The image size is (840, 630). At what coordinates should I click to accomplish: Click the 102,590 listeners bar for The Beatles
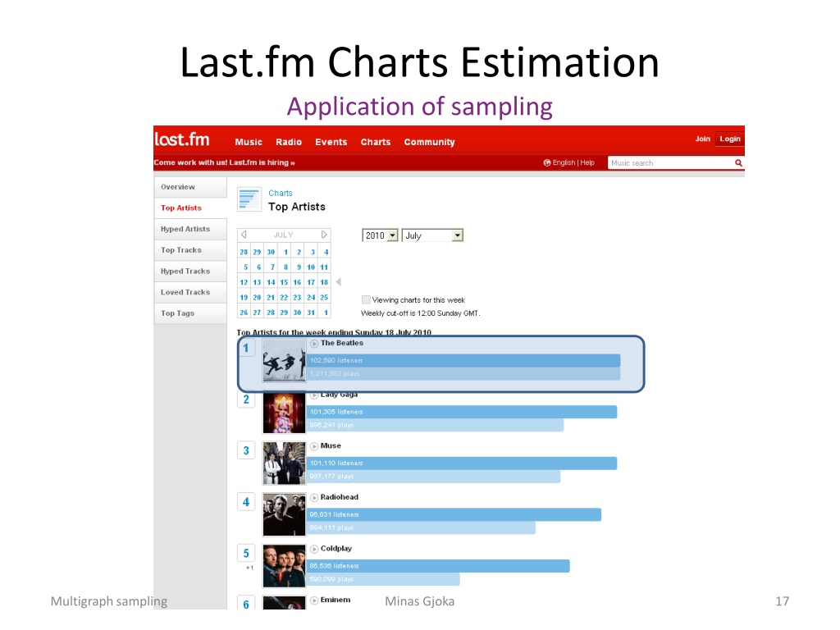463,361
